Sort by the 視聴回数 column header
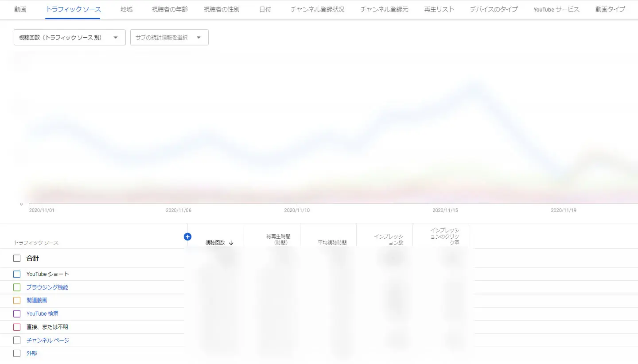 point(215,243)
